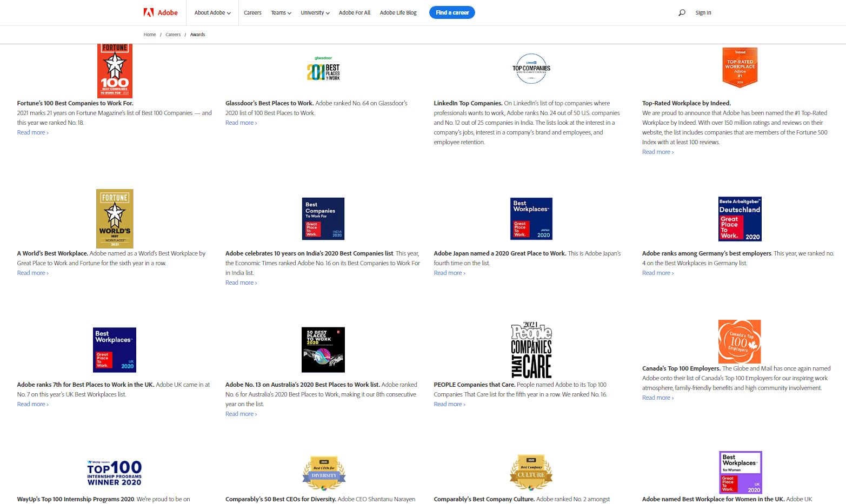Read more about Adobe Japan Great Place to Work
This screenshot has width=846, height=504.
pos(450,273)
